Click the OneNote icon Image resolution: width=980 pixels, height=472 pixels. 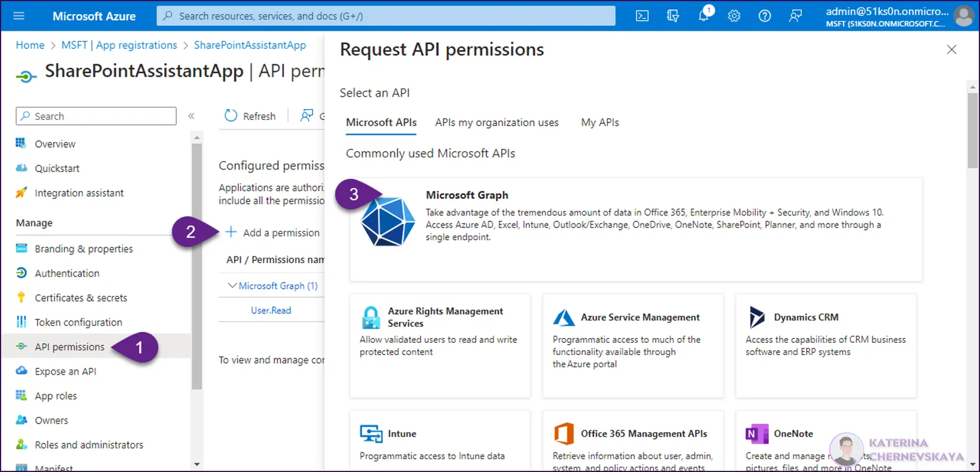click(x=757, y=433)
